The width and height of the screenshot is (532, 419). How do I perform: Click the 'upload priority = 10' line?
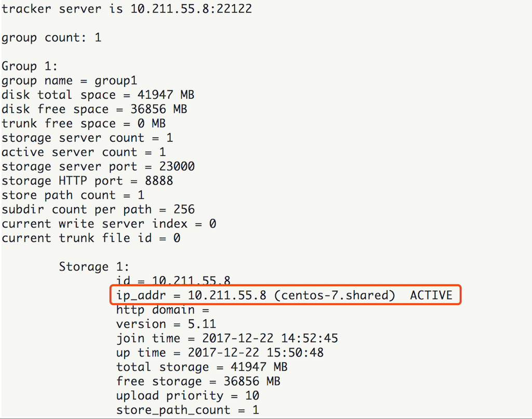(188, 396)
